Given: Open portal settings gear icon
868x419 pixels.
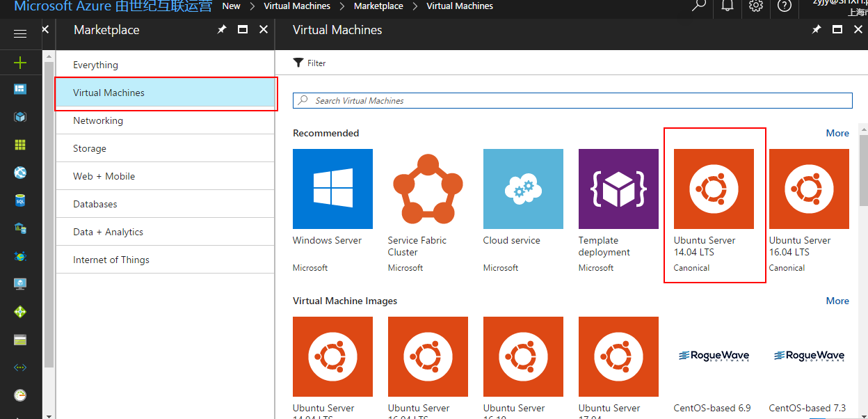Looking at the screenshot, I should (756, 6).
